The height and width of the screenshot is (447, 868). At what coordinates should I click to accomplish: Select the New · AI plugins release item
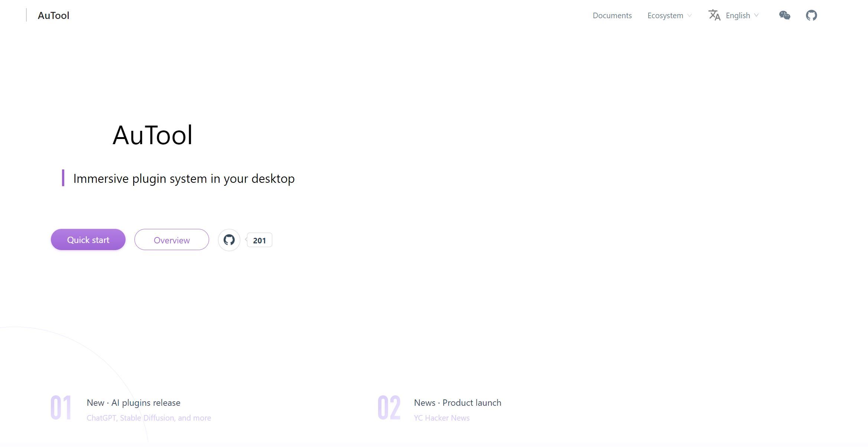point(133,403)
